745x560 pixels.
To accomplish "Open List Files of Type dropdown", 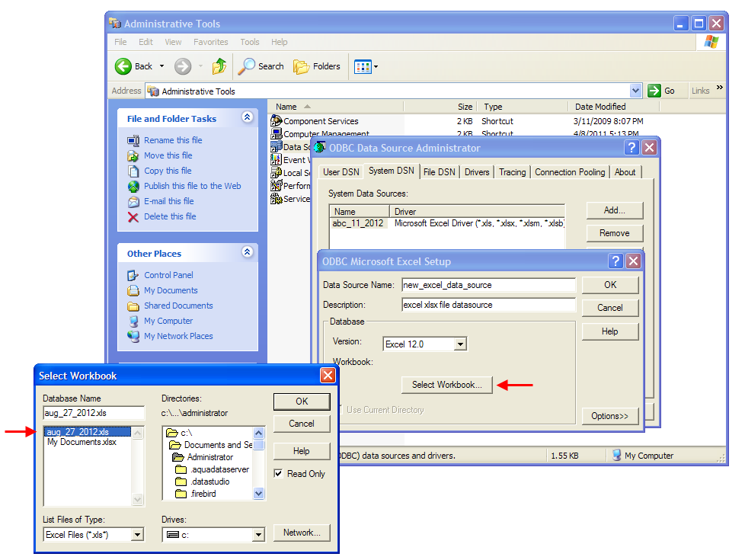I will [x=137, y=535].
